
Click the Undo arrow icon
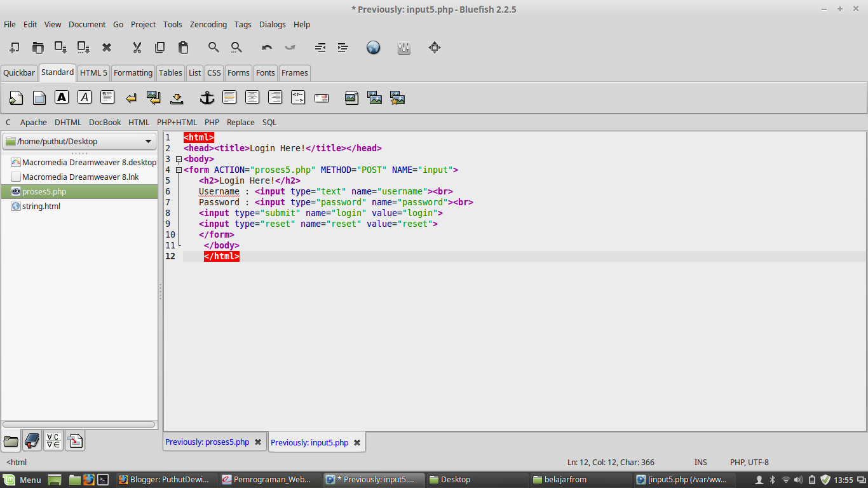coord(267,48)
